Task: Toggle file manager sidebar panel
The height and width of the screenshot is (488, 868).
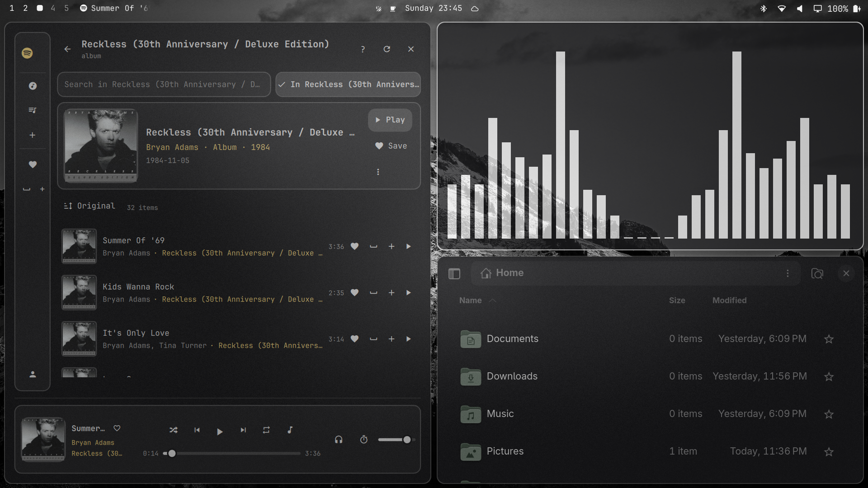Action: pyautogui.click(x=454, y=274)
